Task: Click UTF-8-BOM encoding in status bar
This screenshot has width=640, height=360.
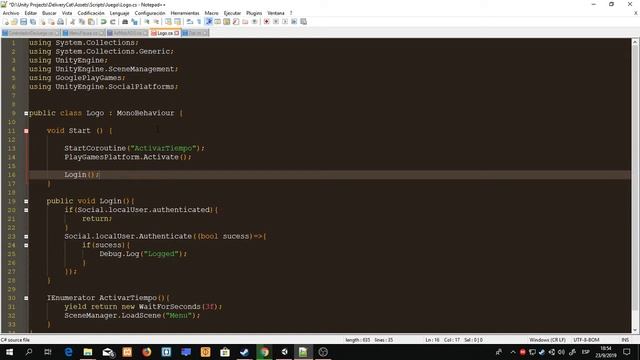Action: pyautogui.click(x=586, y=340)
